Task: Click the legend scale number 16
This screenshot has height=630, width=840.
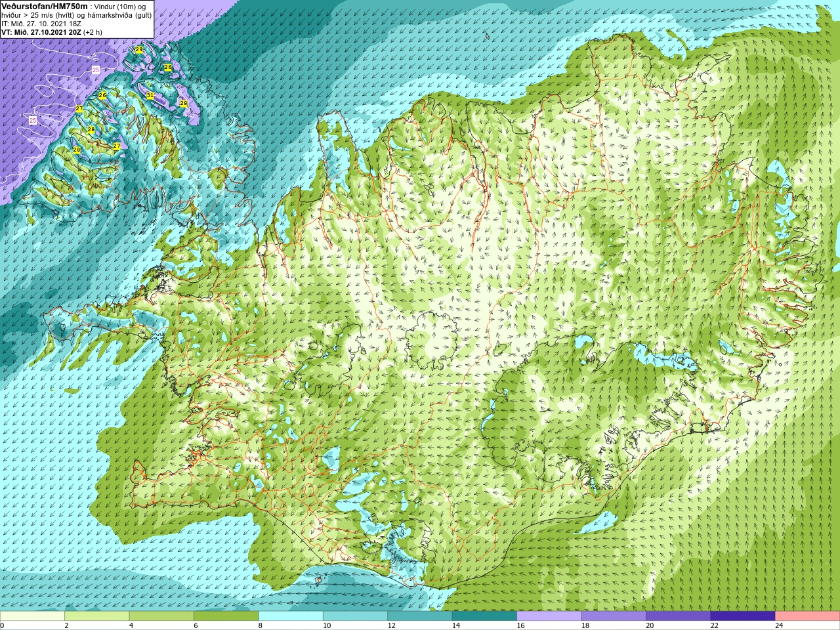Action: point(520,625)
